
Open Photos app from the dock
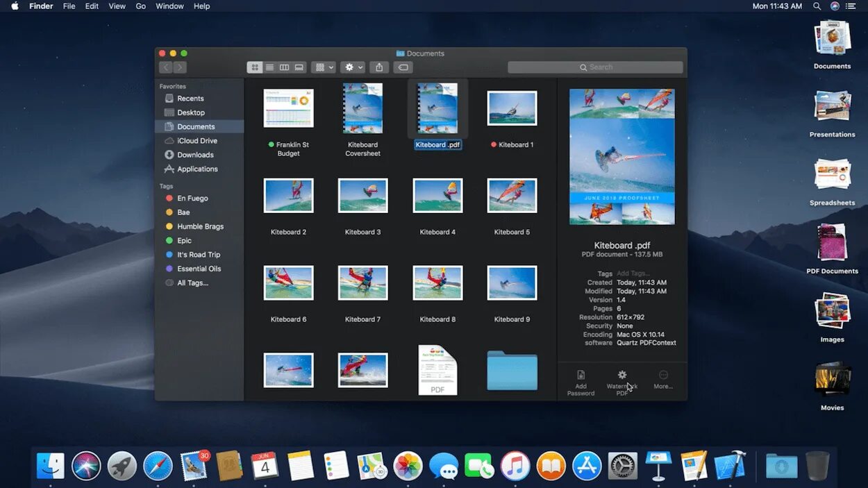tap(408, 466)
